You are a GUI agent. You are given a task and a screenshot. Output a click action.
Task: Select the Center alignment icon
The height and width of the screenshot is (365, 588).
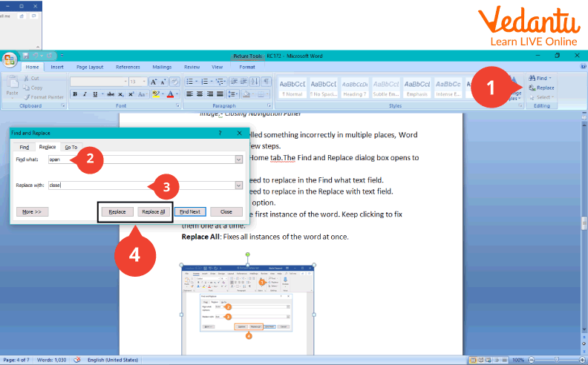click(x=200, y=94)
